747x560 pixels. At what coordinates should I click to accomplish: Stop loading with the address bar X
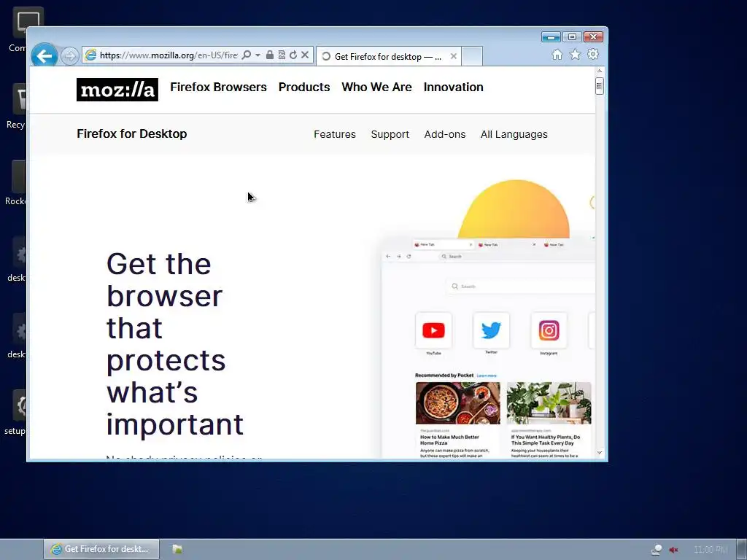click(305, 55)
